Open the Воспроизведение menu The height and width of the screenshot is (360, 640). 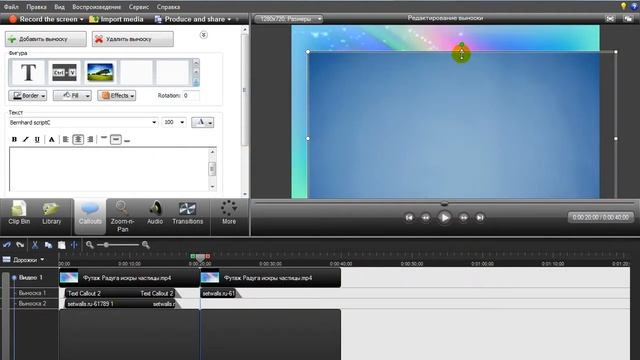(x=97, y=7)
